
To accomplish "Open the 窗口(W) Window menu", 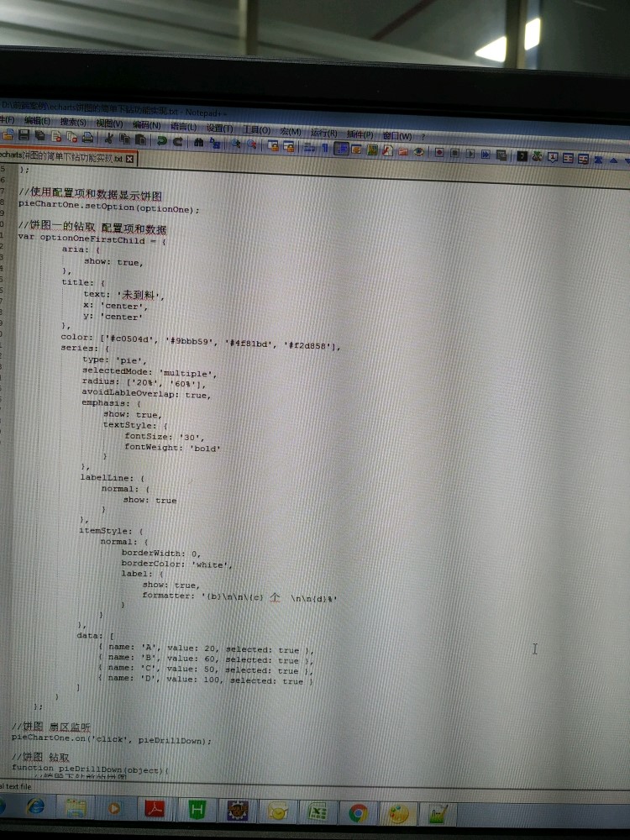I will click(397, 136).
